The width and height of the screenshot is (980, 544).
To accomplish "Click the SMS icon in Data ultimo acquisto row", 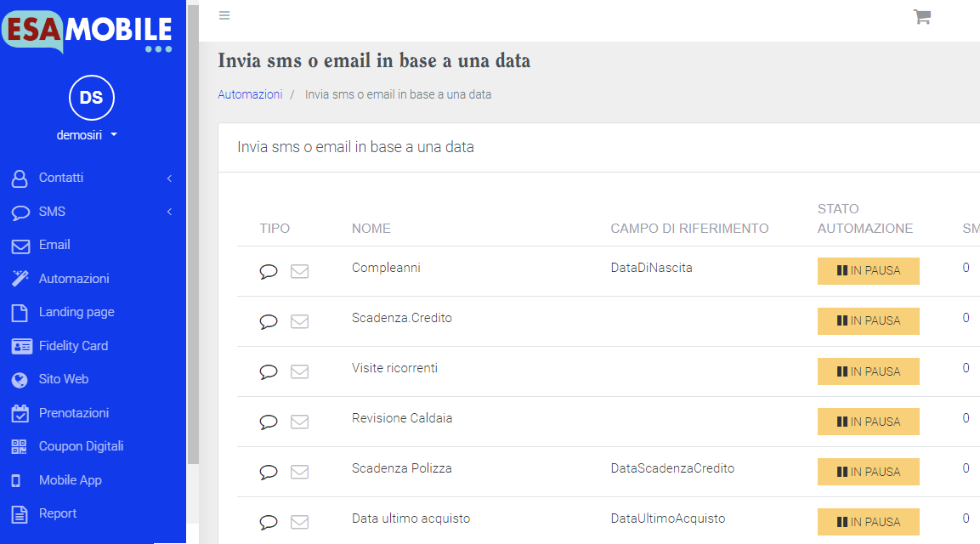I will tap(269, 522).
